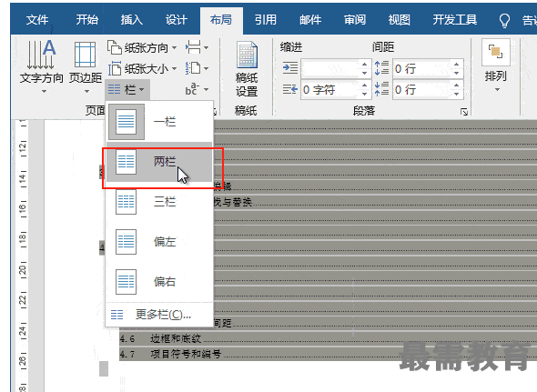
Task: Choose the 偏右 right column layout
Action: point(159,282)
